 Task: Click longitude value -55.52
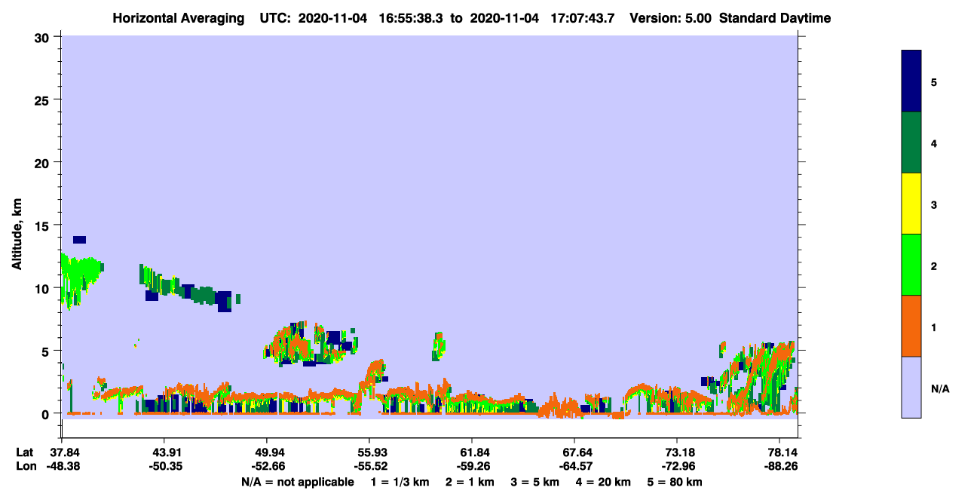coord(369,467)
